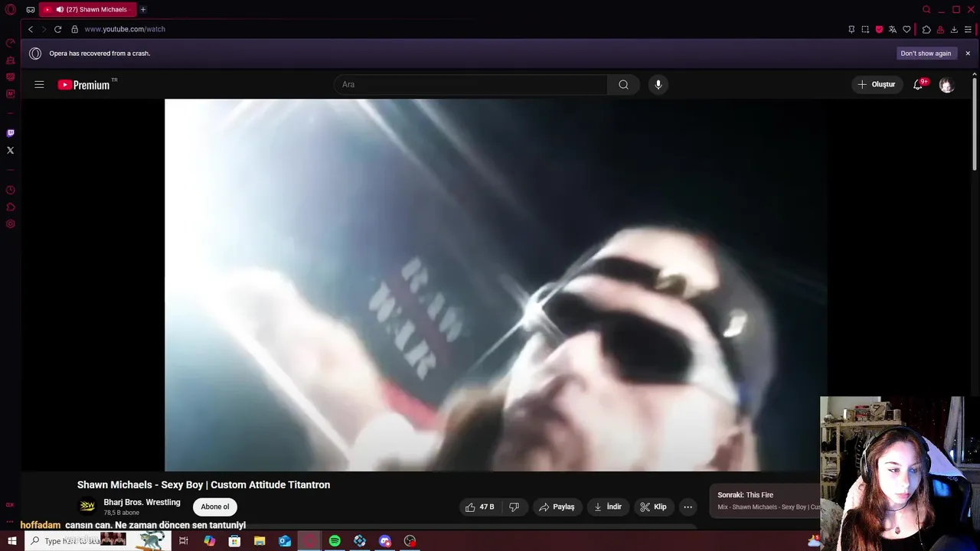Screen dimensions: 980x551
Task: Open the X (Twitter) sidebar panel
Action: (11, 150)
